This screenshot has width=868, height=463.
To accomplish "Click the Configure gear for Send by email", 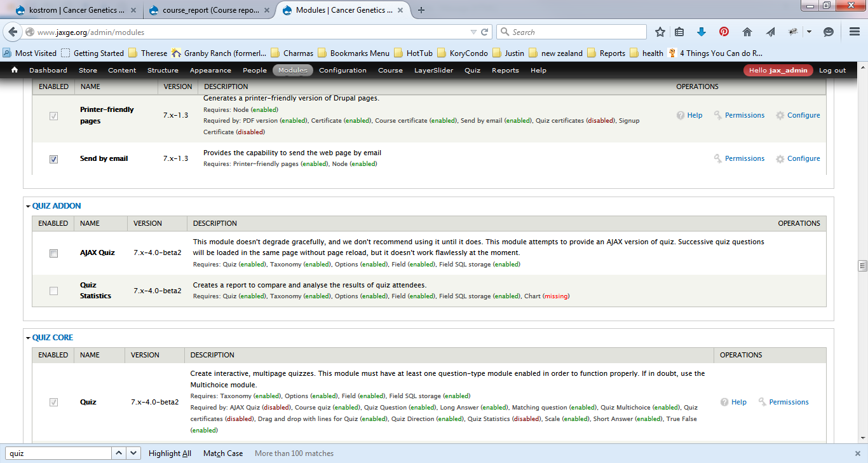I will [x=803, y=158].
